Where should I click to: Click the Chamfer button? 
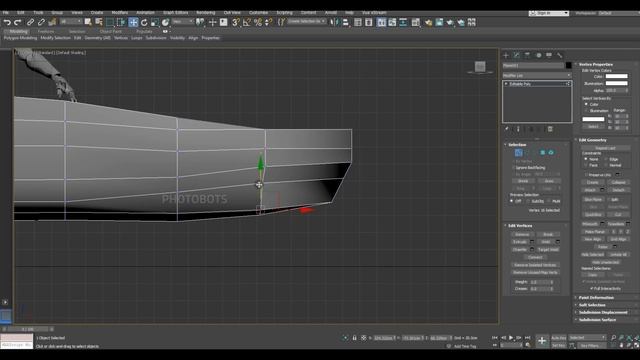tap(520, 249)
